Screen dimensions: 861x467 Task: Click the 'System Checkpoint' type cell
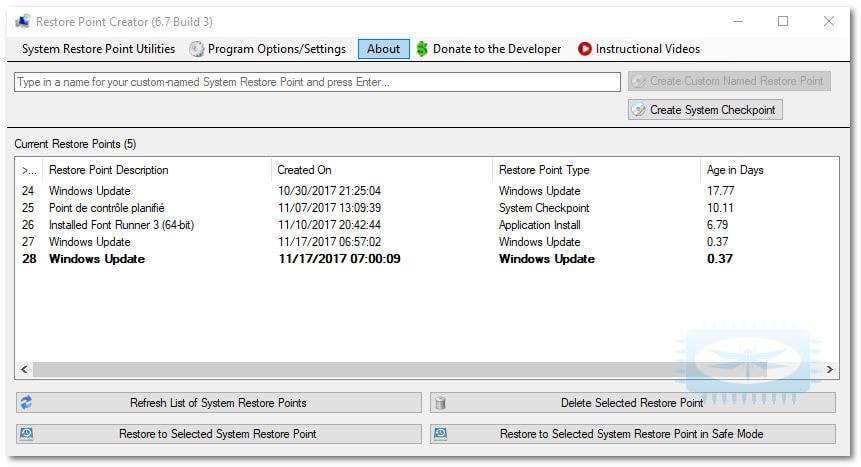[x=544, y=208]
